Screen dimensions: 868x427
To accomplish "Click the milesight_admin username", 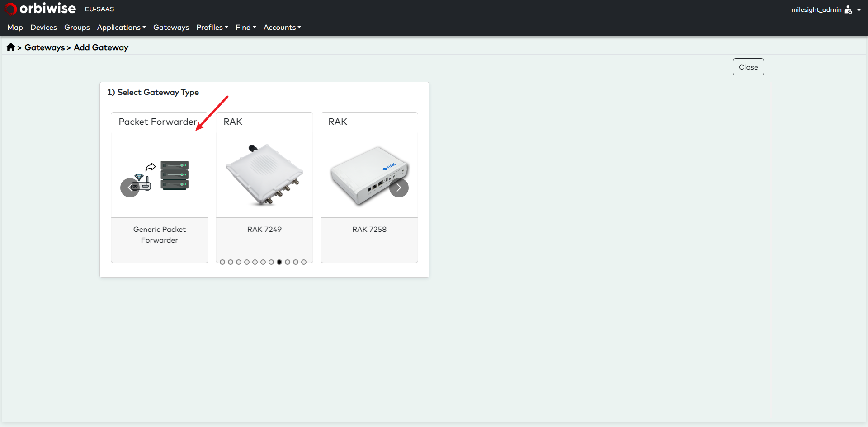I will pyautogui.click(x=816, y=9).
